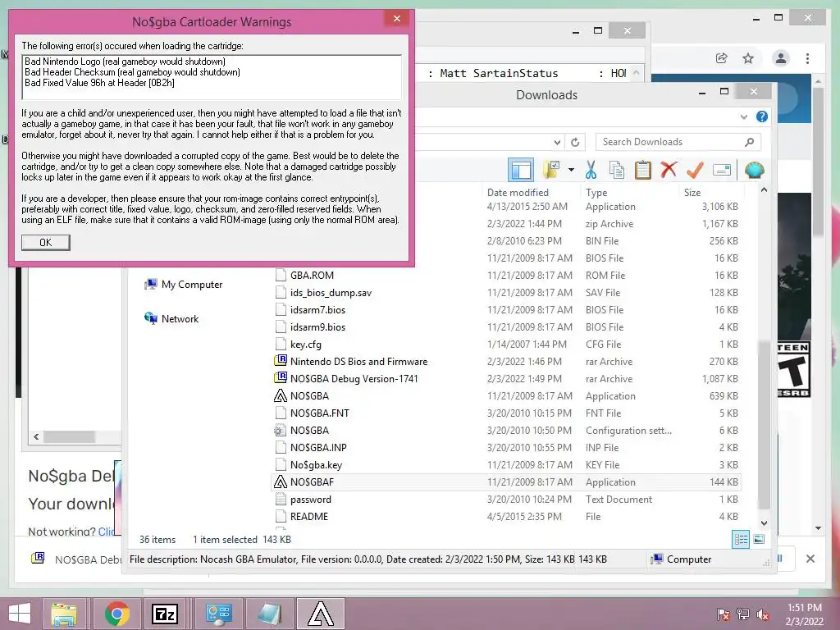Click OK in the No$gba Cartloader Warnings dialog

tap(46, 243)
